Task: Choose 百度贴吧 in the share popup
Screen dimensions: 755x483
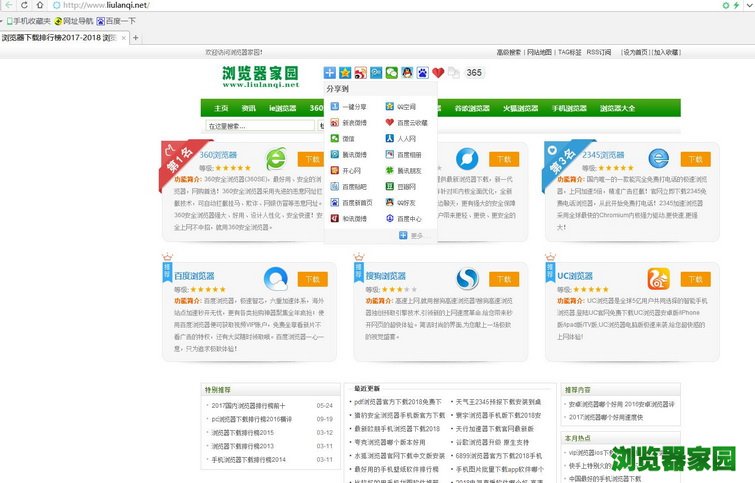Action: click(x=349, y=186)
